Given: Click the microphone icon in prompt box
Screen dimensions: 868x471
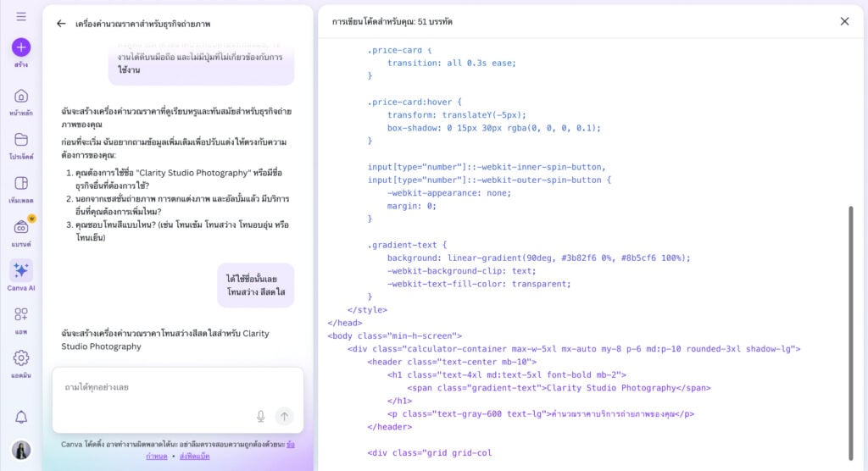Looking at the screenshot, I should point(261,416).
